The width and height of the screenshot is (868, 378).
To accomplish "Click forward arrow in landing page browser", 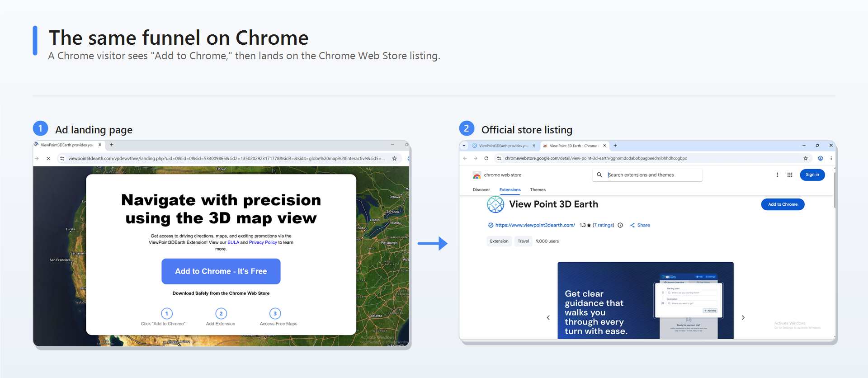I will pos(37,159).
